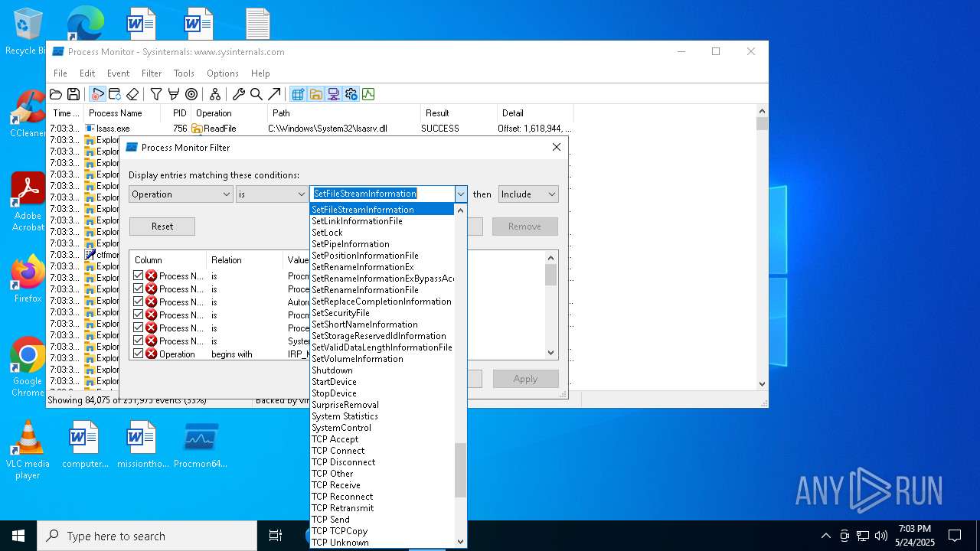Open VLC media player desktop icon

pyautogui.click(x=28, y=449)
